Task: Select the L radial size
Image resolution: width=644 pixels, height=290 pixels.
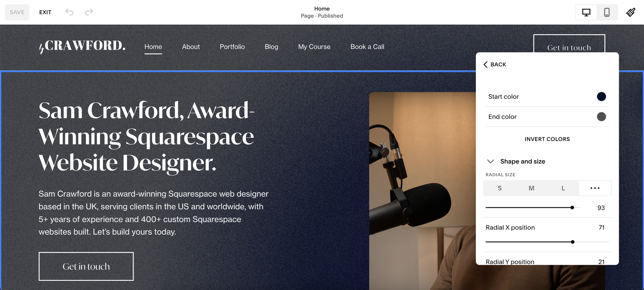Action: pos(563,188)
